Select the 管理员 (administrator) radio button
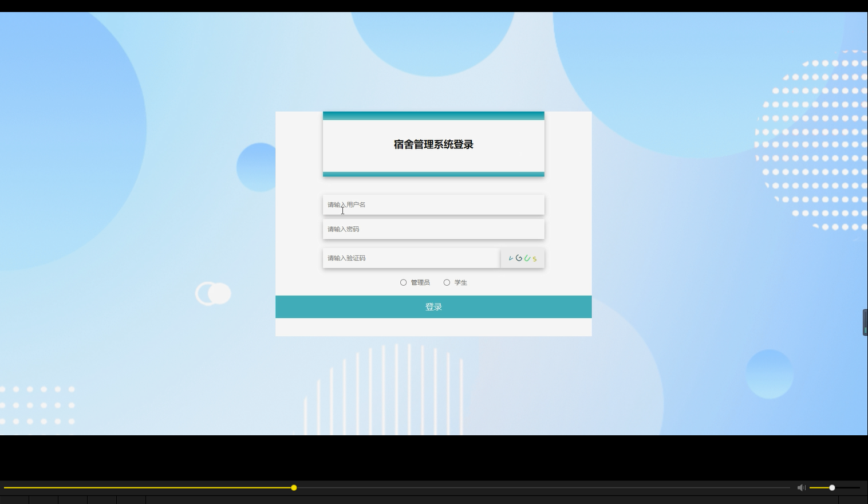Image resolution: width=868 pixels, height=504 pixels. click(x=403, y=282)
